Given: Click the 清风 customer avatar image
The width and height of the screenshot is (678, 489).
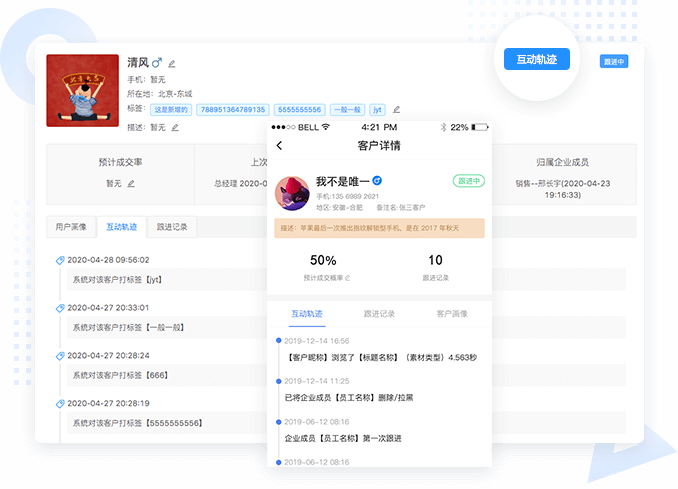Looking at the screenshot, I should point(83,90).
